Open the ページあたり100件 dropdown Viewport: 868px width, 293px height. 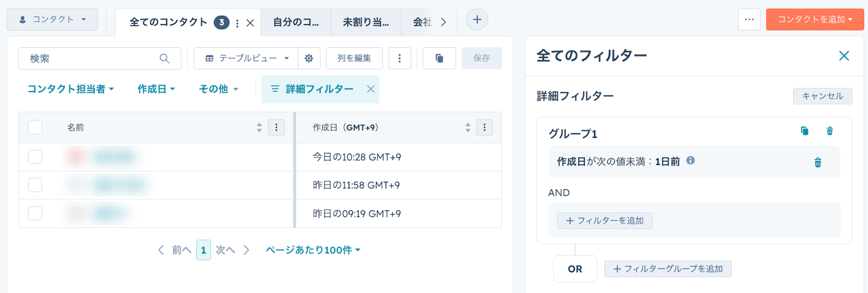(x=312, y=250)
